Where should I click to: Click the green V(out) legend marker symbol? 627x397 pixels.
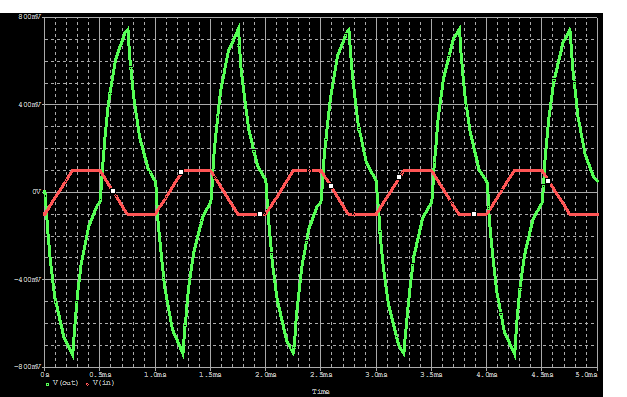[x=47, y=384]
